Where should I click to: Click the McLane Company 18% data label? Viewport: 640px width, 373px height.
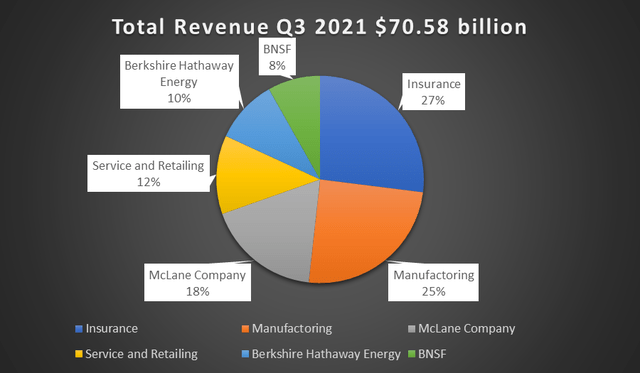tap(198, 283)
